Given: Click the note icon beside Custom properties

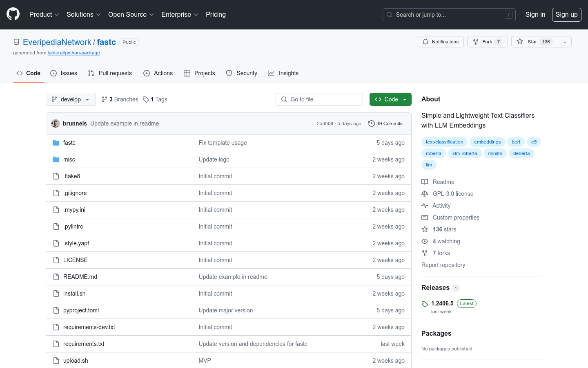Looking at the screenshot, I should 425,218.
